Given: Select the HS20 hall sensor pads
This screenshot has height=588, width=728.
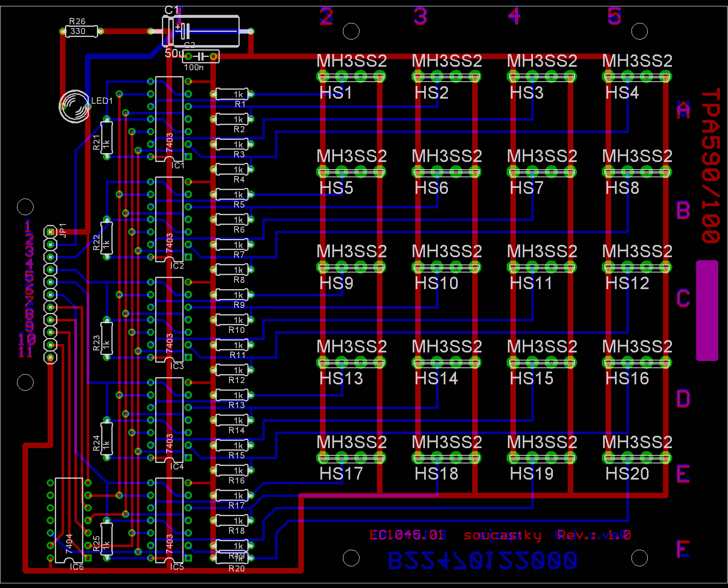Looking at the screenshot, I should coord(637,458).
